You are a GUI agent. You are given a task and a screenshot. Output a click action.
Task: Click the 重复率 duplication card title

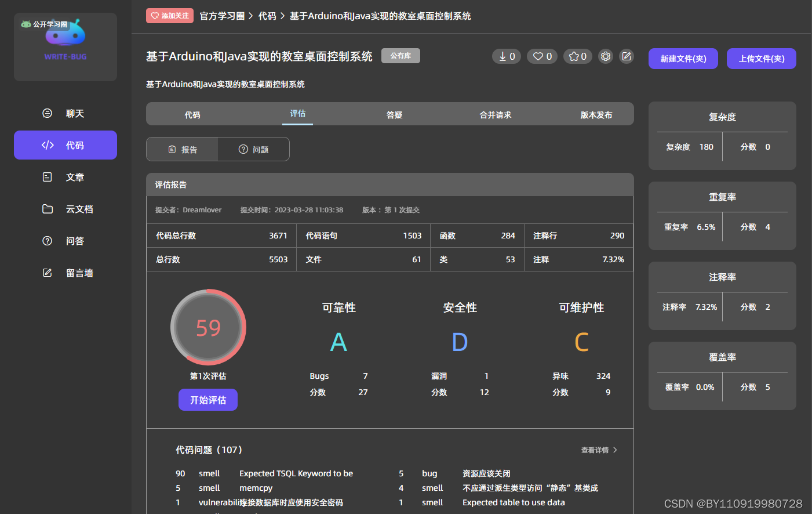point(722,197)
